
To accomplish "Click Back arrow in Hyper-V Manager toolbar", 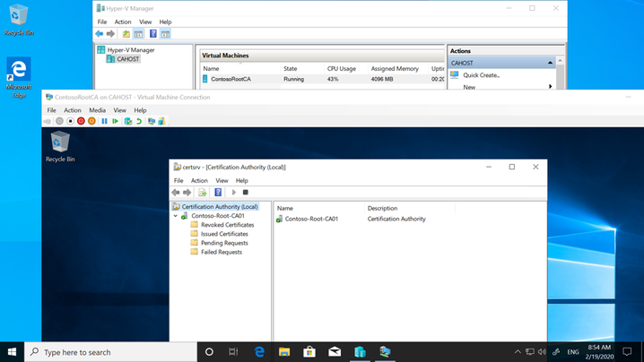I will pyautogui.click(x=100, y=34).
